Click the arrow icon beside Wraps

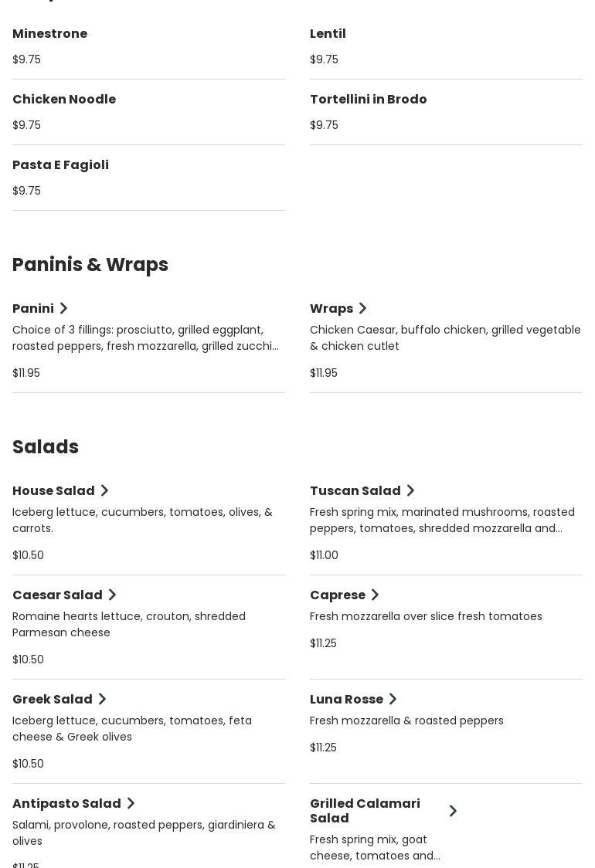coord(362,309)
